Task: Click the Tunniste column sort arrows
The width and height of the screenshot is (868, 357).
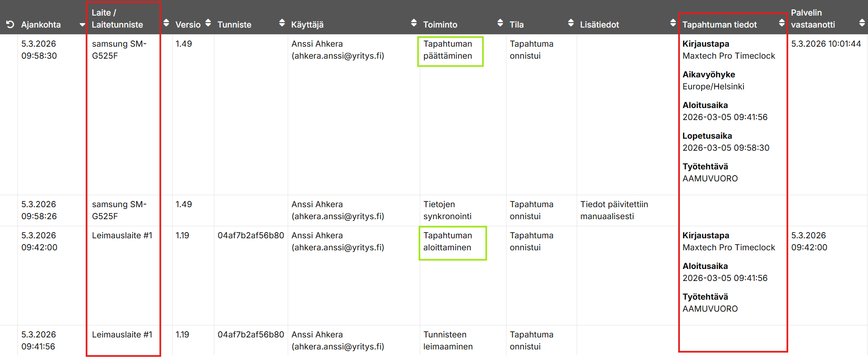Action: [x=282, y=23]
